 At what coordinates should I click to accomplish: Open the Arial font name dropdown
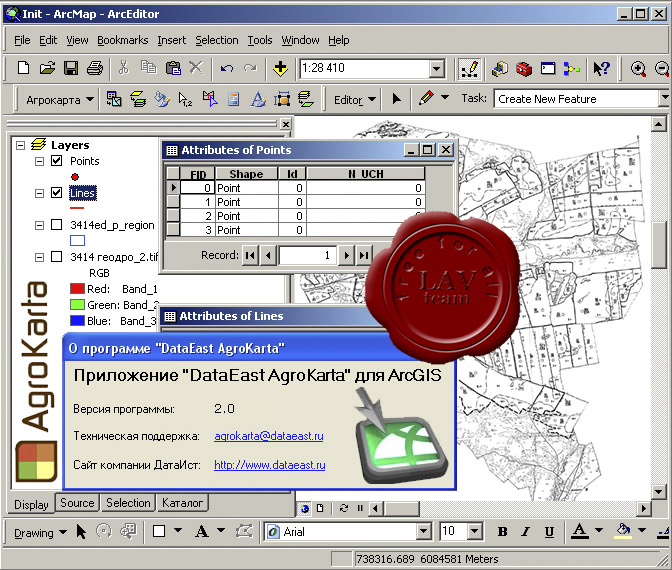tap(423, 532)
